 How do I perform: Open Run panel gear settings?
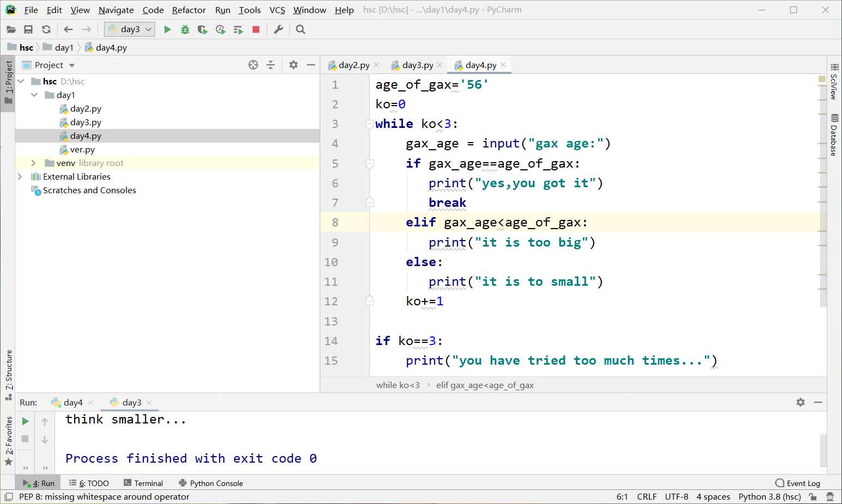pyautogui.click(x=801, y=402)
